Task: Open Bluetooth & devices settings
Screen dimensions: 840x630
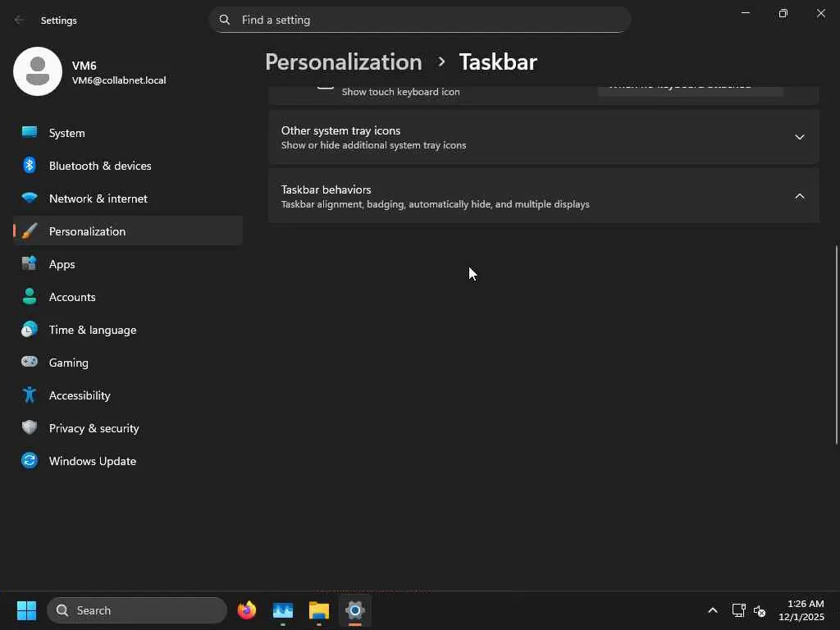Action: (x=127, y=166)
